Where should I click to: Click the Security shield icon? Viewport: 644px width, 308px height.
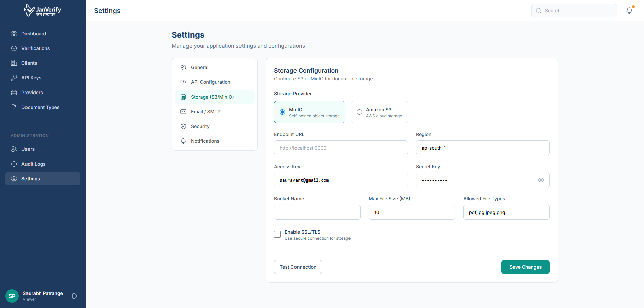tap(183, 126)
